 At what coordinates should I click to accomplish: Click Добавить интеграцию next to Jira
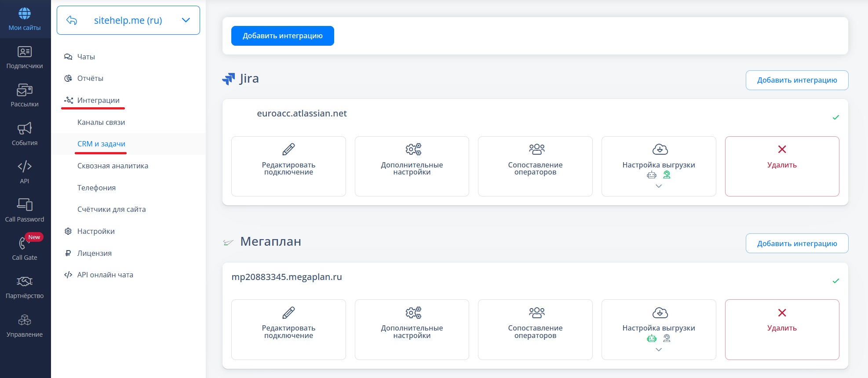797,80
